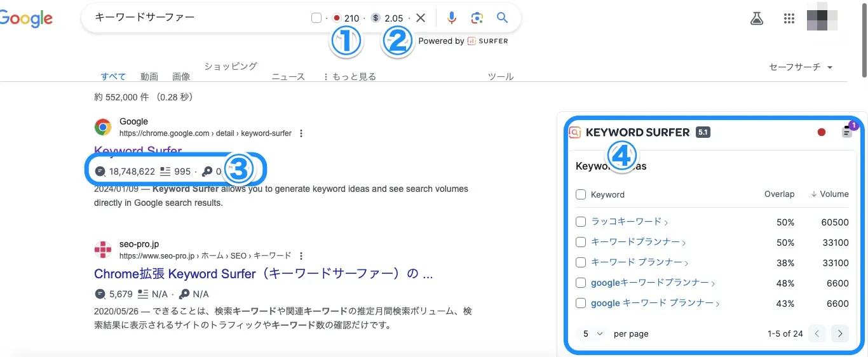Click the 1-5 of 24 pagination text
868x357 pixels.
(x=785, y=333)
